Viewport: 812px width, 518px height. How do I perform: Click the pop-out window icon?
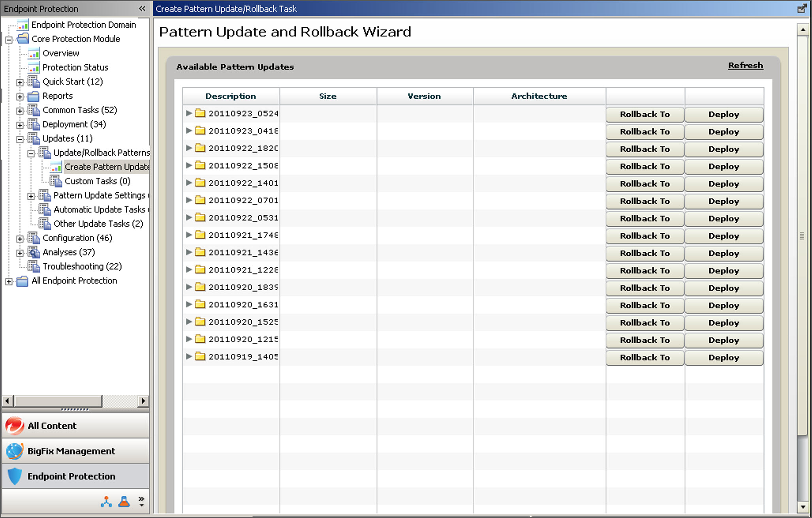[x=802, y=8]
